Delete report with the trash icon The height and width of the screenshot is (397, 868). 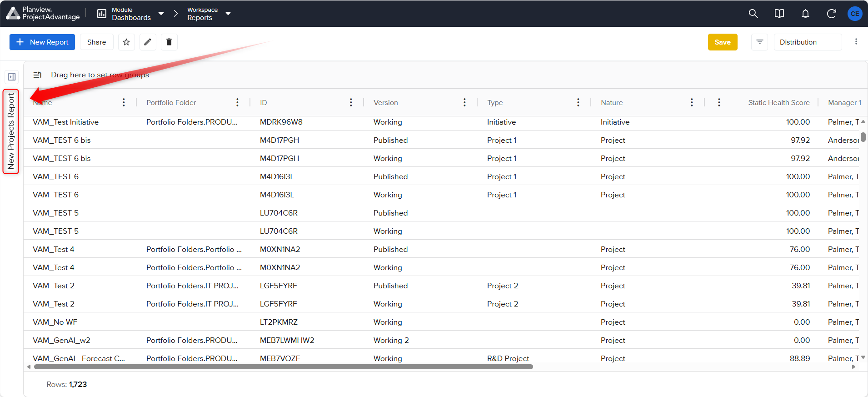(x=169, y=42)
